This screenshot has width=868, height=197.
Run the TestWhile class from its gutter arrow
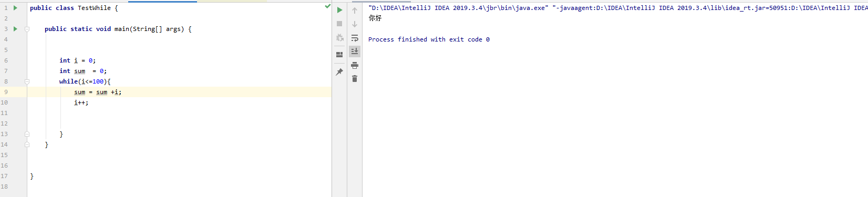pyautogui.click(x=15, y=8)
